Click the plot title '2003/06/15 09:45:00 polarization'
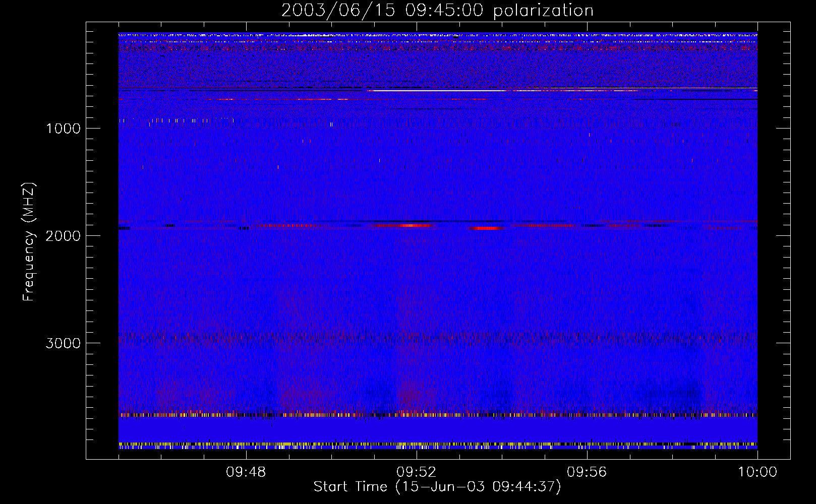 click(x=437, y=11)
